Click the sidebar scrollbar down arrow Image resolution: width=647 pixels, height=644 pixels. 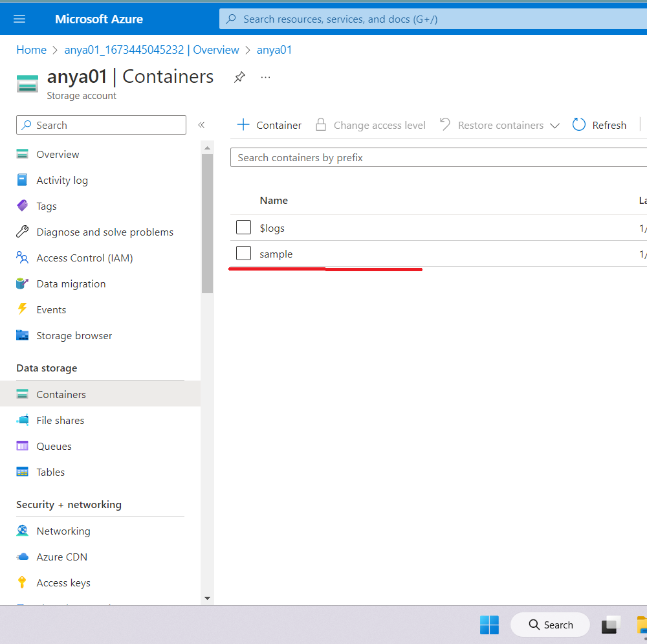(x=207, y=598)
